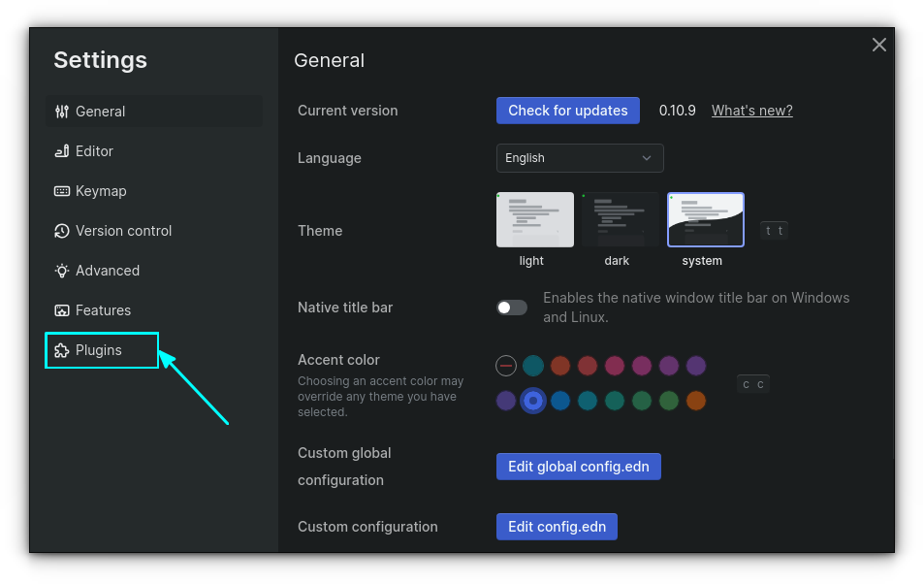This screenshot has width=924, height=584.
Task: Click the Advanced lightbulb icon
Action: point(62,271)
